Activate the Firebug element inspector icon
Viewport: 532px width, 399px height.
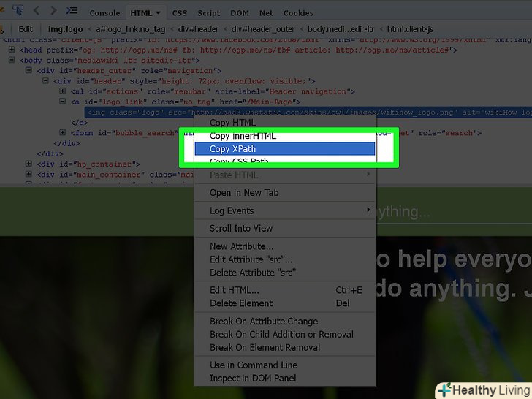tap(18, 9)
